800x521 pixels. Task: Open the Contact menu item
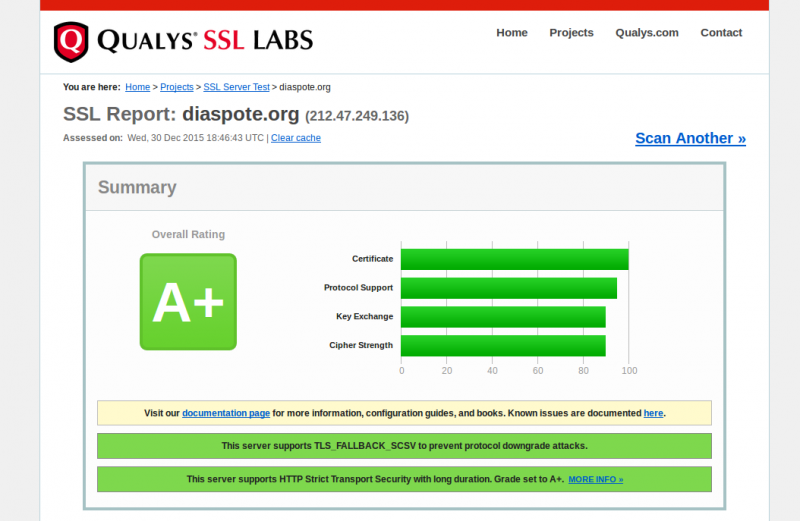[721, 33]
